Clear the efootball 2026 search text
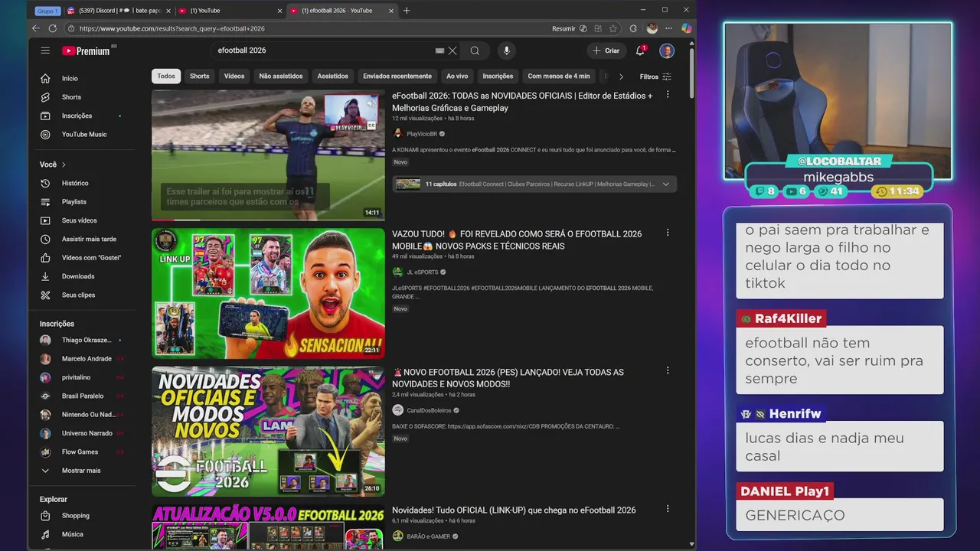Image resolution: width=980 pixels, height=551 pixels. [452, 51]
